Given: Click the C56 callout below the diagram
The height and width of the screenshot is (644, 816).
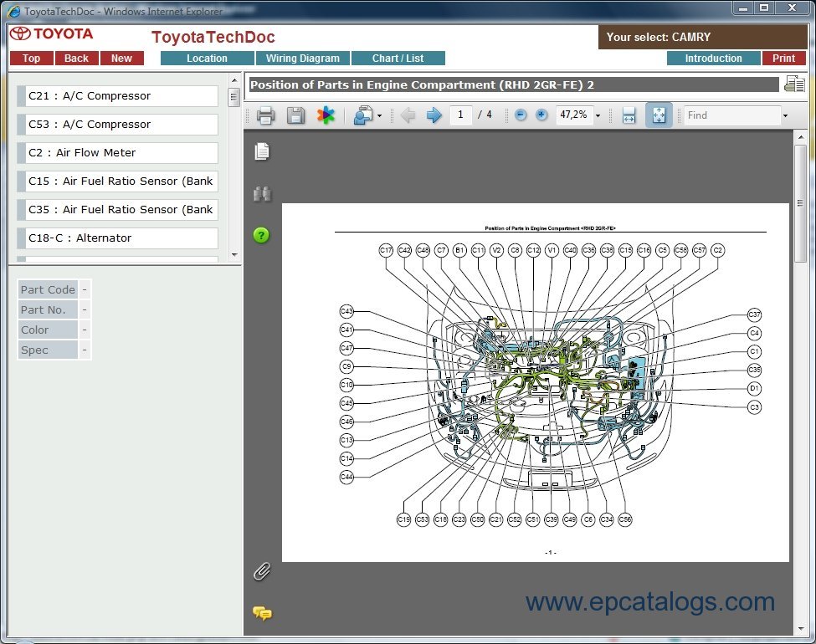Looking at the screenshot, I should pos(624,519).
